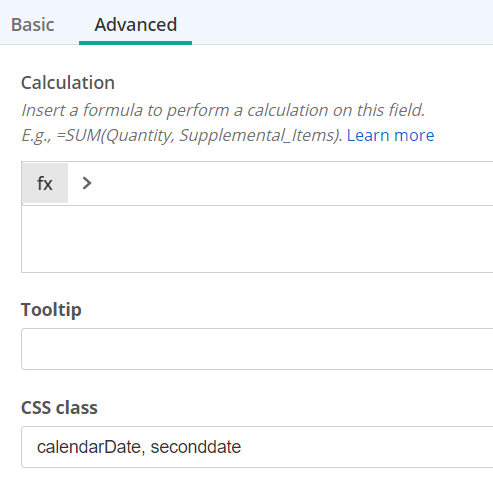This screenshot has height=490, width=493.
Task: Click the fx formula function icon
Action: coord(45,183)
